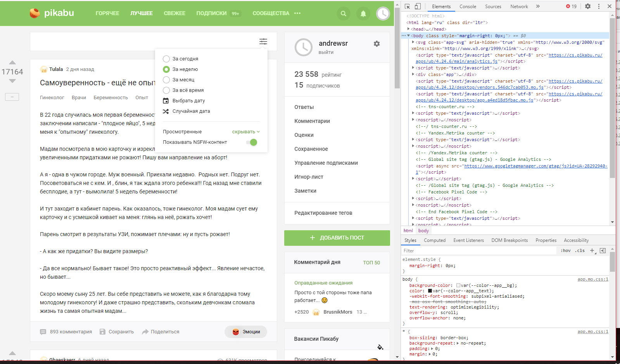Switch to the Console tab in DevTools

(x=468, y=7)
